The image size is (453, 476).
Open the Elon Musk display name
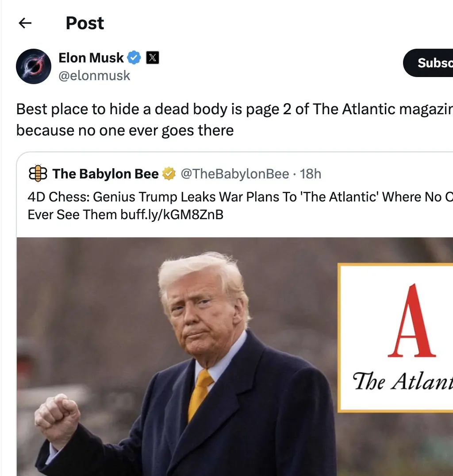tap(91, 58)
